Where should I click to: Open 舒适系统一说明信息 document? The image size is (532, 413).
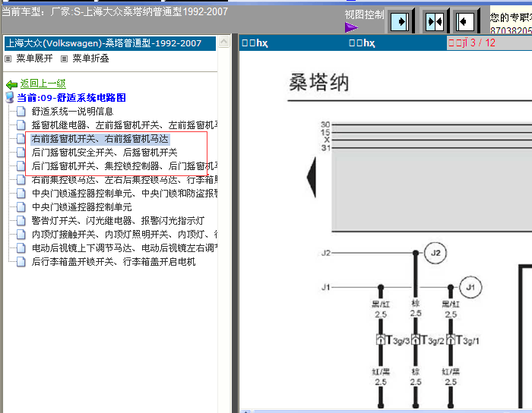[x=72, y=112]
